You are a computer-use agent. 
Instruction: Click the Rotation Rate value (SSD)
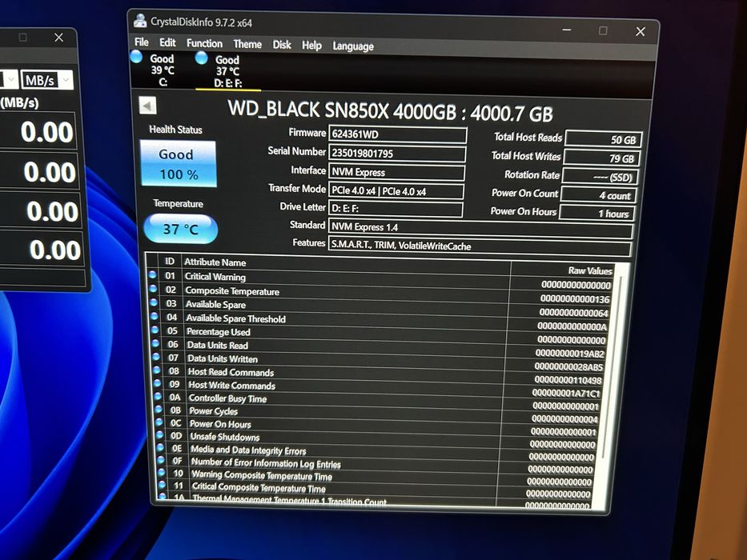[x=600, y=177]
